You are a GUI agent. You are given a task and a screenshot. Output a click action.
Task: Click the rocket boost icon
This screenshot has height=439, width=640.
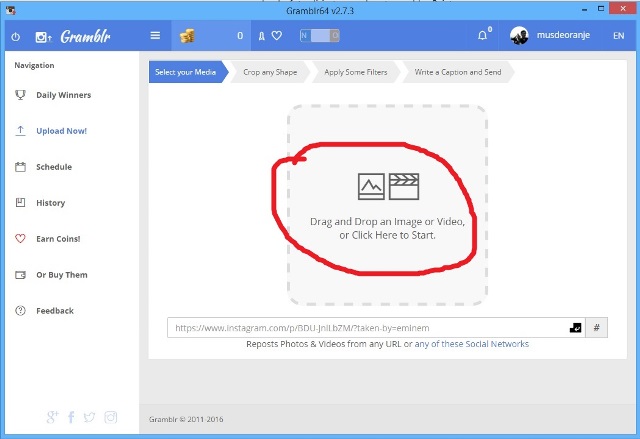[x=262, y=36]
